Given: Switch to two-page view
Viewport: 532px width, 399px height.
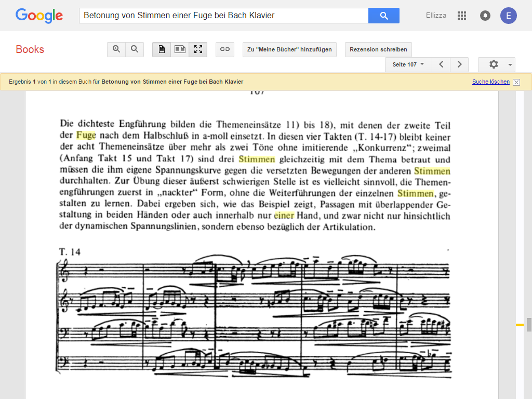Looking at the screenshot, I should [x=180, y=49].
